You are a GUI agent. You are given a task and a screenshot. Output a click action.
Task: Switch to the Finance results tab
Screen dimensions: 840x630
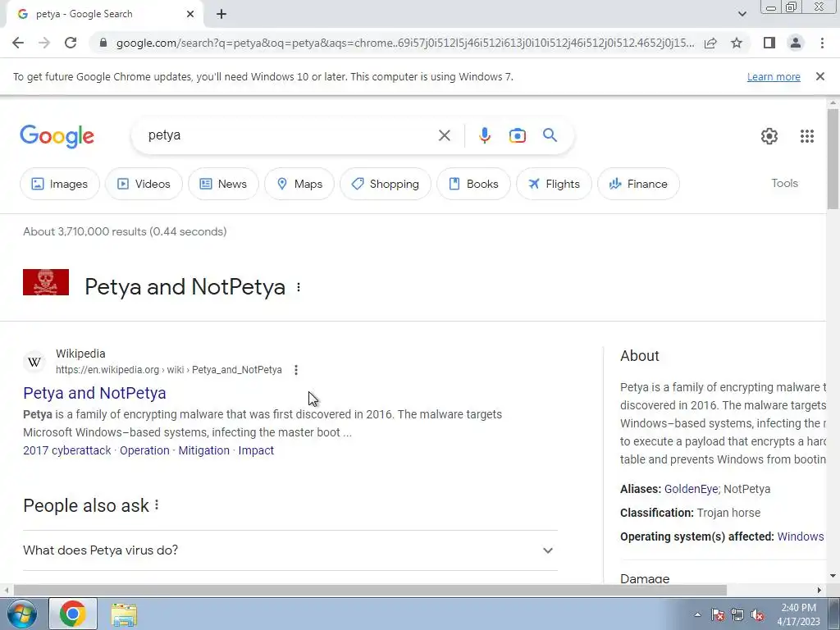pos(638,184)
